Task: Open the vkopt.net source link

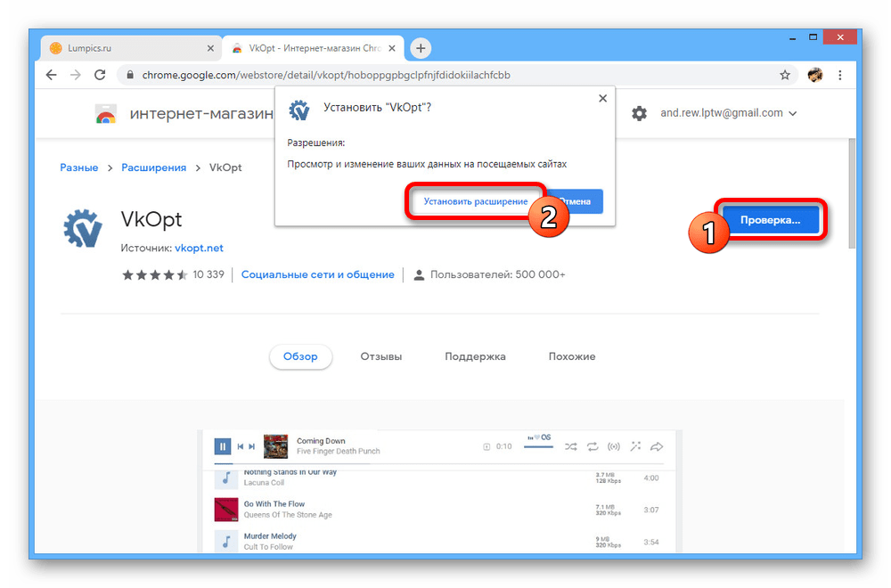Action: pyautogui.click(x=199, y=248)
